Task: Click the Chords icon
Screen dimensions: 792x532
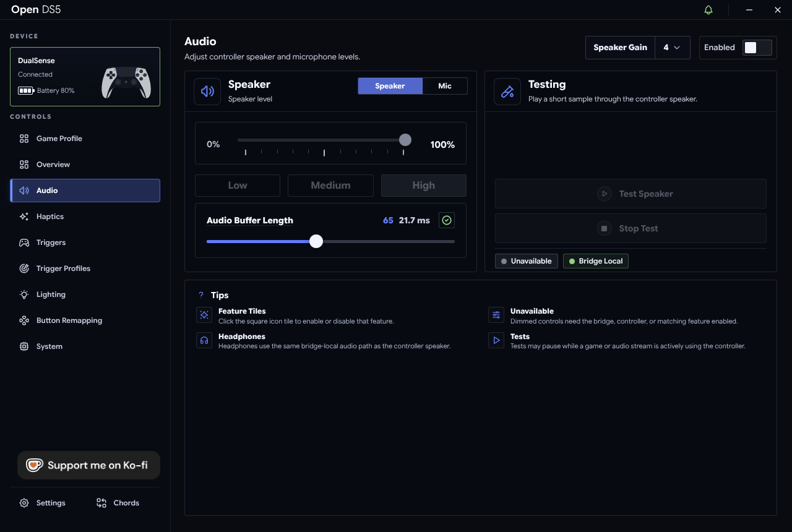Action: pyautogui.click(x=101, y=503)
